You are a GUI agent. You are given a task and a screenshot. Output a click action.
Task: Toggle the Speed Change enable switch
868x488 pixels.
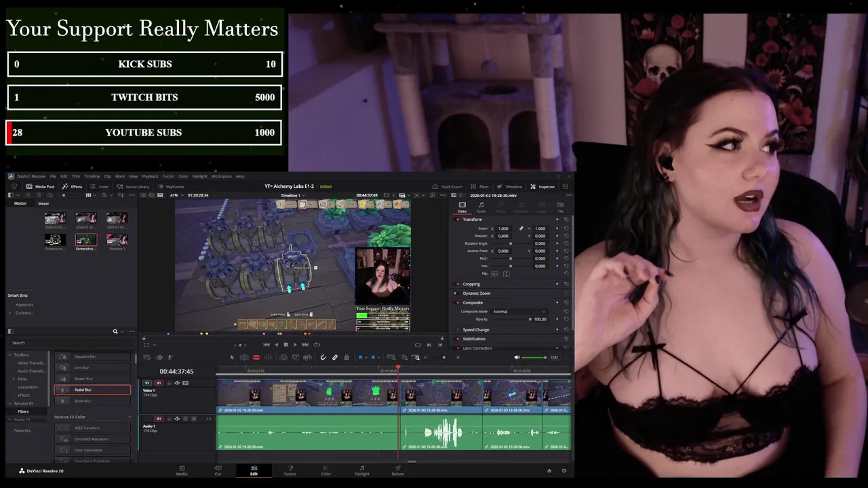tap(458, 329)
